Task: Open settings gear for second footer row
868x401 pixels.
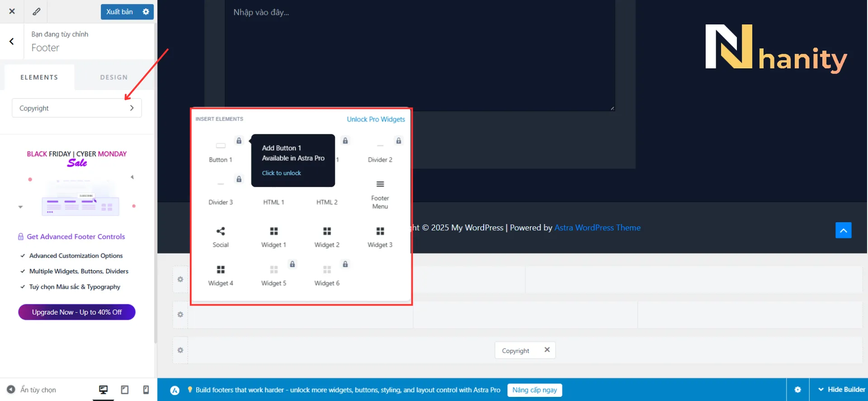Action: point(180,315)
